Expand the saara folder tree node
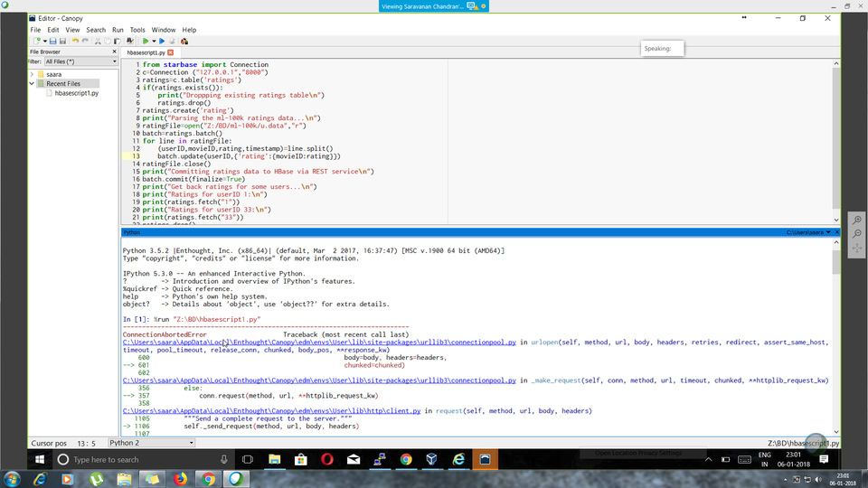Screen dimensions: 868x488 (x=33, y=74)
